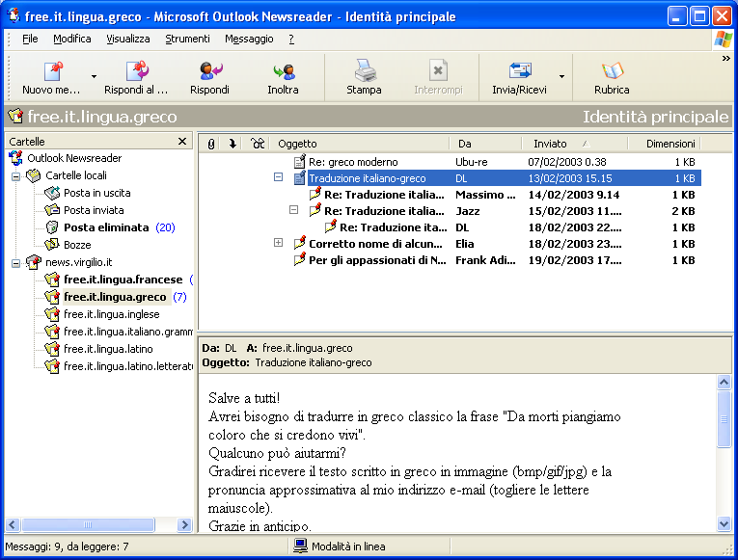This screenshot has width=738, height=560.
Task: Click preview pane vertical scroll thumb
Action: 724,419
